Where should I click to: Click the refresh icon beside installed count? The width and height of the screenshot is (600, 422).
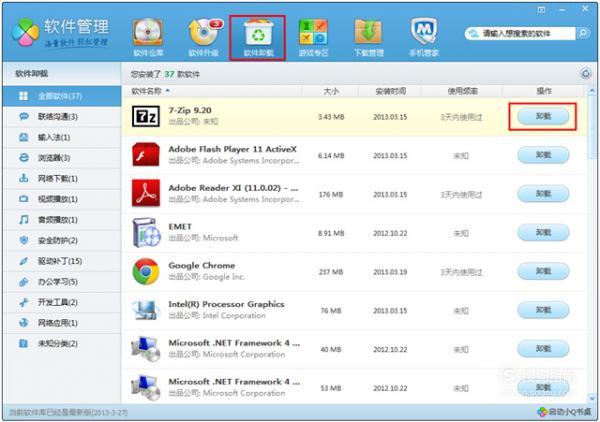coord(585,73)
